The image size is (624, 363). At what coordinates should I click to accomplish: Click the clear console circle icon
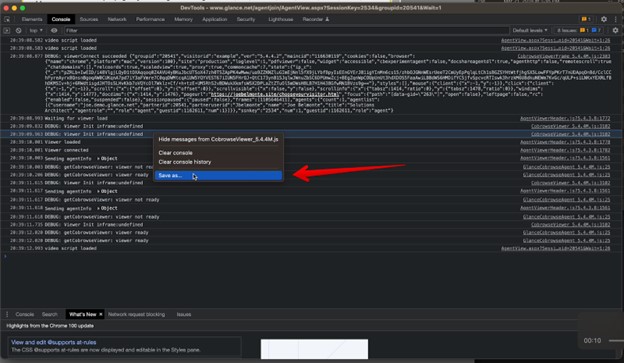tap(18, 30)
